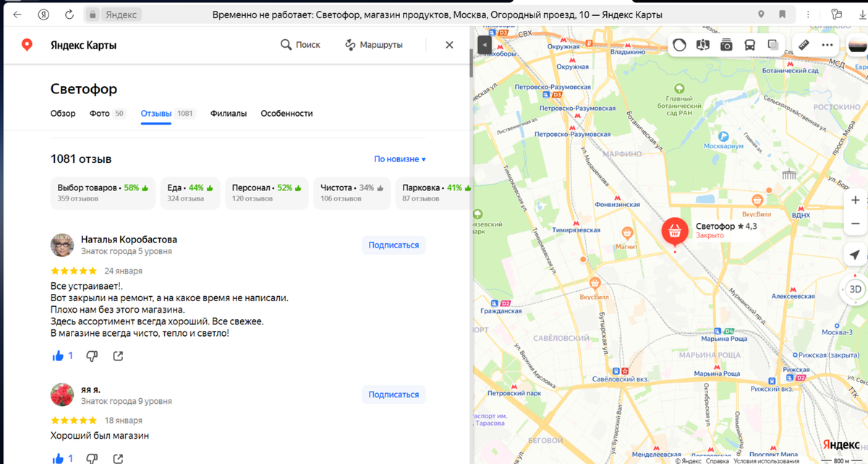Collapse the side panel with the arrow handle
Image resolution: width=868 pixels, height=464 pixels.
point(485,45)
